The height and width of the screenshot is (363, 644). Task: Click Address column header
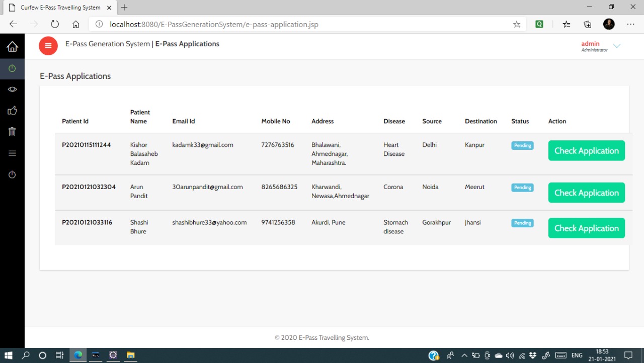(323, 121)
